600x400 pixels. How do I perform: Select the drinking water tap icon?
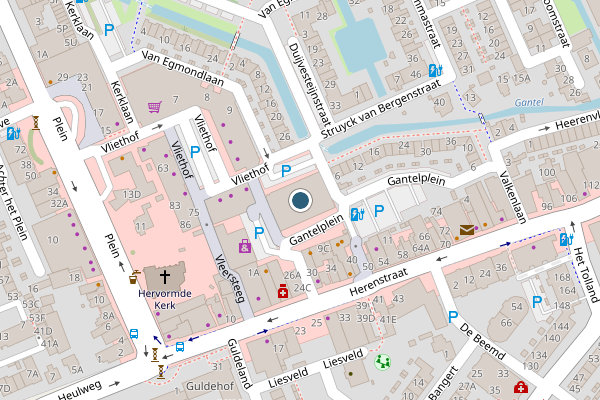click(134, 277)
